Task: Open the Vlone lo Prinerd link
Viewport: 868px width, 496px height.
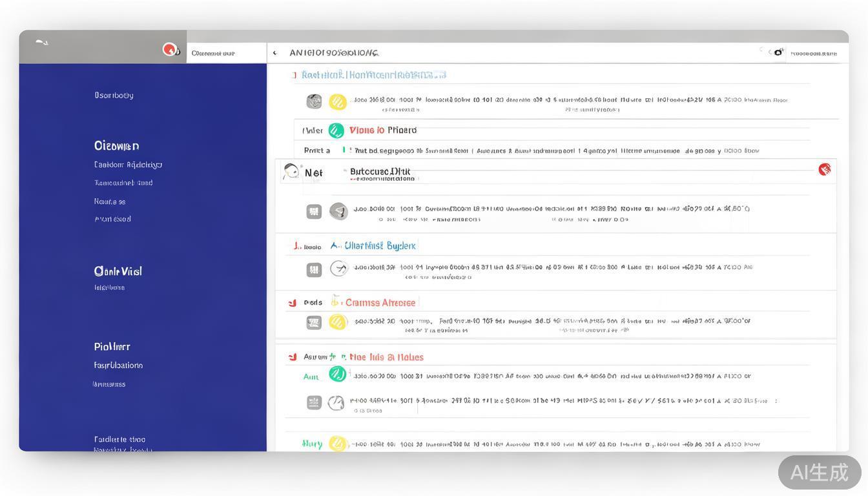Action: pyautogui.click(x=383, y=130)
